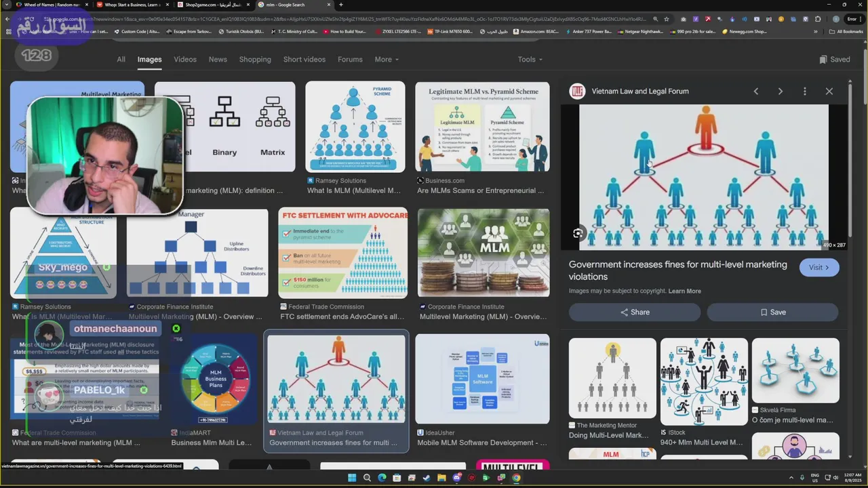868x488 pixels.
Task: Go to next image in preview panel
Action: tap(780, 91)
